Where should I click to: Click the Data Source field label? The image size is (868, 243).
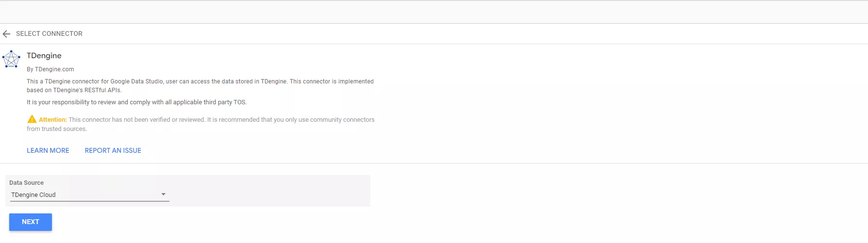pos(27,183)
